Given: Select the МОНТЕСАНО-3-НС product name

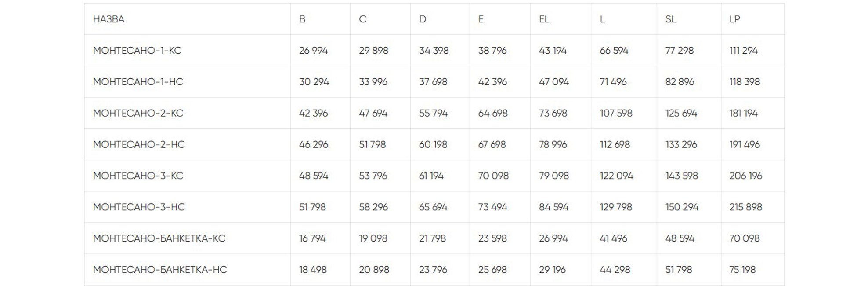Looking at the screenshot, I should coord(139,207).
